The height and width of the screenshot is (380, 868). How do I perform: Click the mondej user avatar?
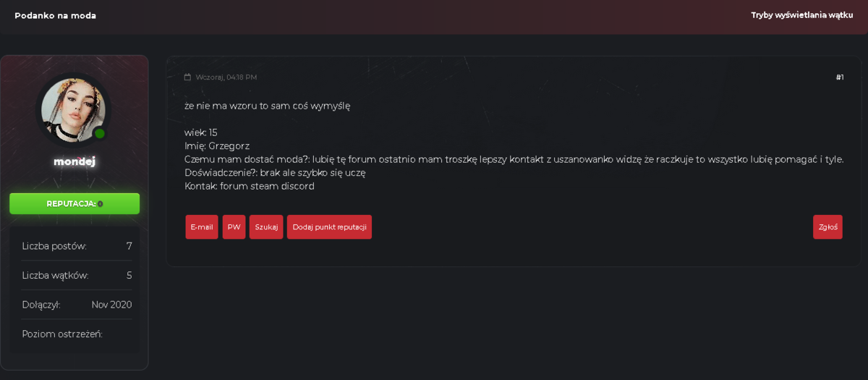point(73,111)
